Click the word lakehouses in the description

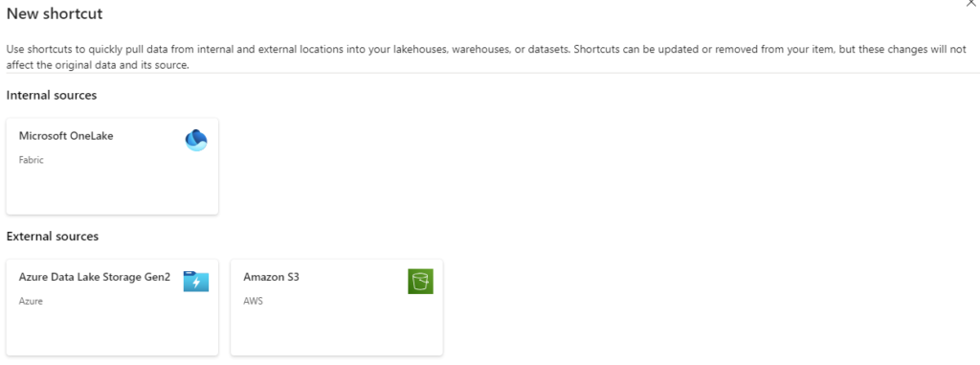419,49
